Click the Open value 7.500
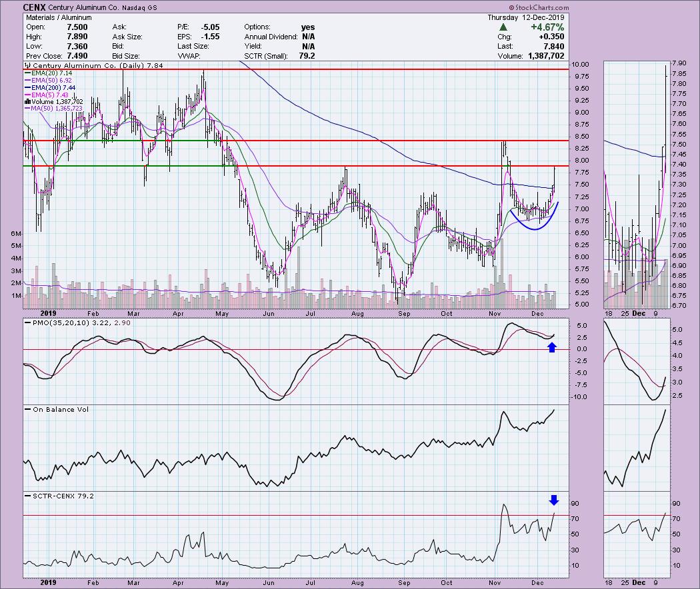The image size is (700, 589). [x=77, y=27]
